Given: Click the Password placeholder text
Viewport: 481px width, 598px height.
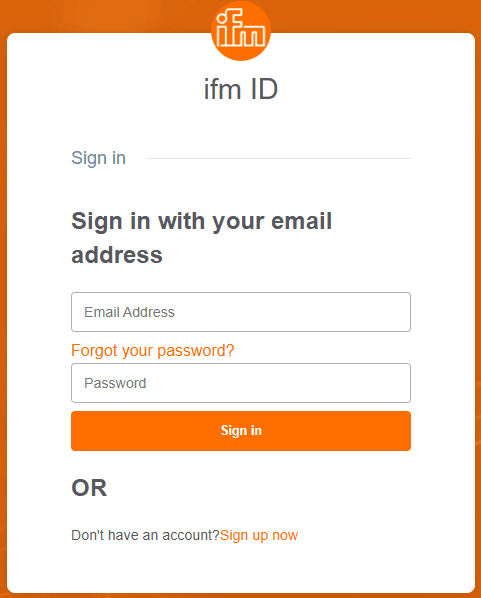Looking at the screenshot, I should click(x=115, y=383).
